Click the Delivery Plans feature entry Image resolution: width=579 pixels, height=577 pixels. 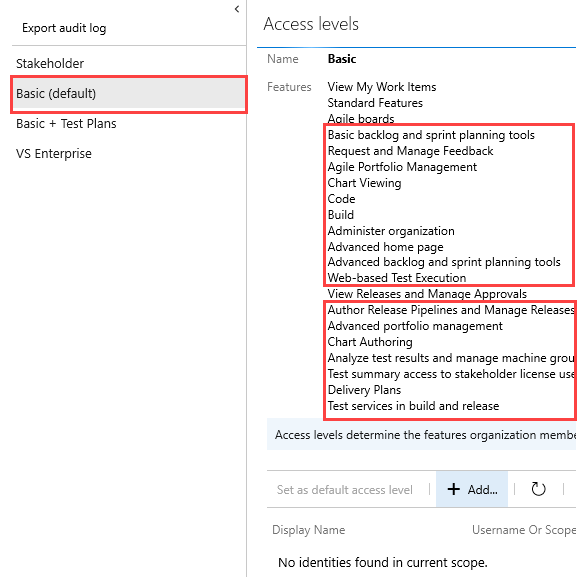tap(364, 390)
